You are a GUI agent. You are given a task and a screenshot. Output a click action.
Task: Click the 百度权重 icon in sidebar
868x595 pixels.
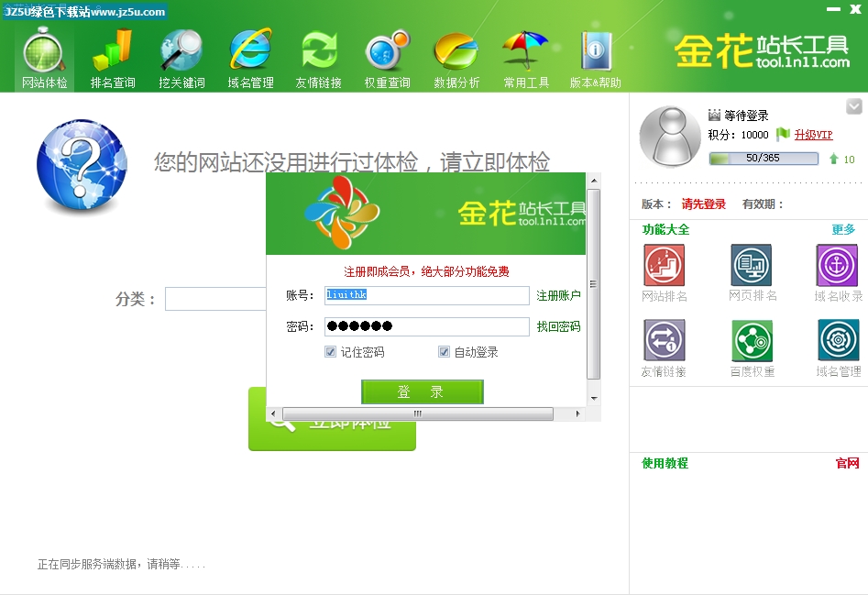[x=752, y=348]
